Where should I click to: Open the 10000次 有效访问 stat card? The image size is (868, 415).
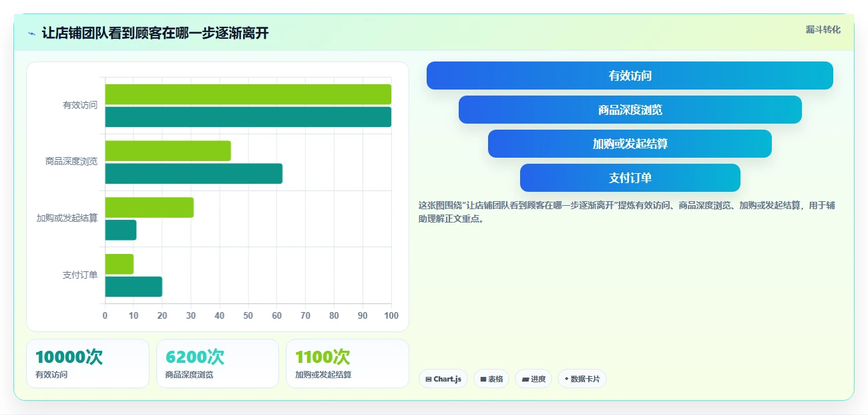pos(87,364)
